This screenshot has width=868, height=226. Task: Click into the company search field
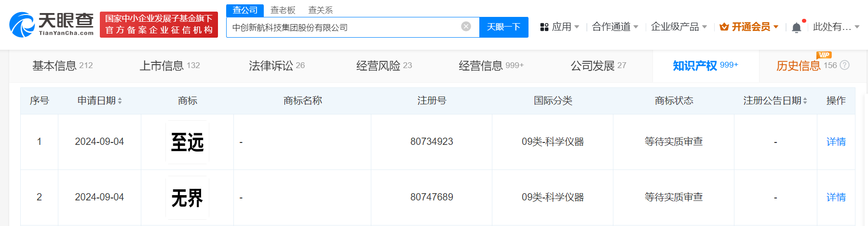click(342, 28)
